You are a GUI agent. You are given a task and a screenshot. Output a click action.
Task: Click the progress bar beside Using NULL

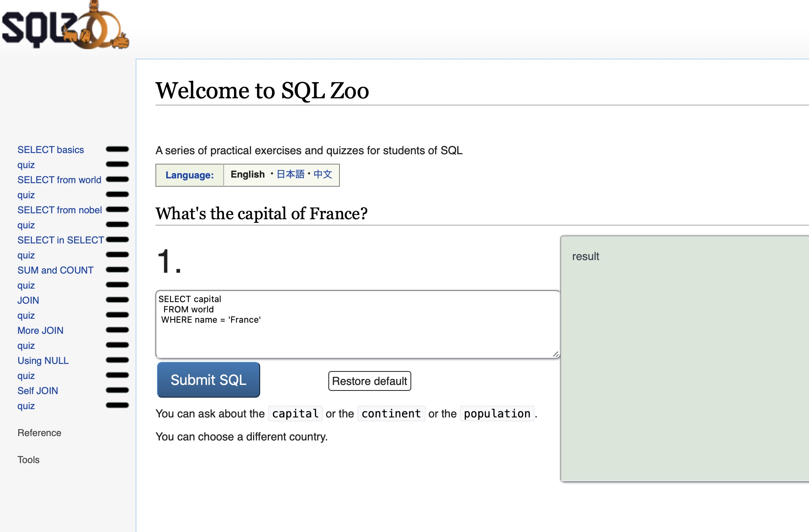(117, 360)
